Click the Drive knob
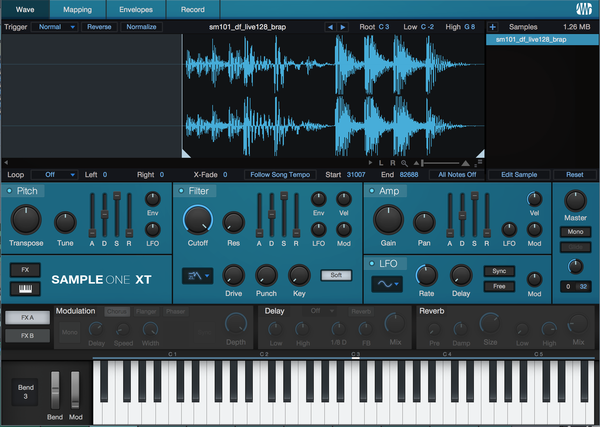The height and width of the screenshot is (427, 600). coord(233,275)
